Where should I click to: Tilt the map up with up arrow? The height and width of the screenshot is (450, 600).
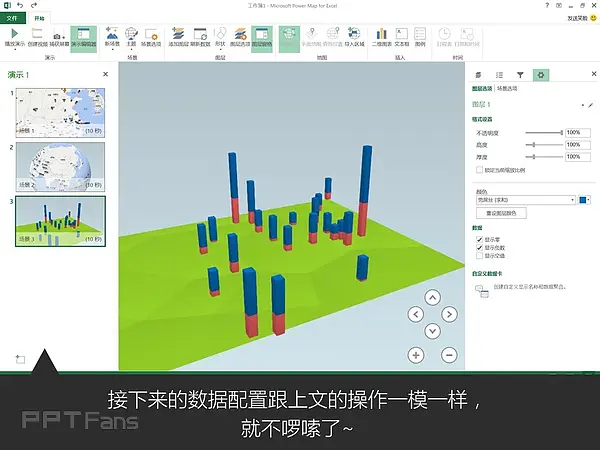pos(432,297)
